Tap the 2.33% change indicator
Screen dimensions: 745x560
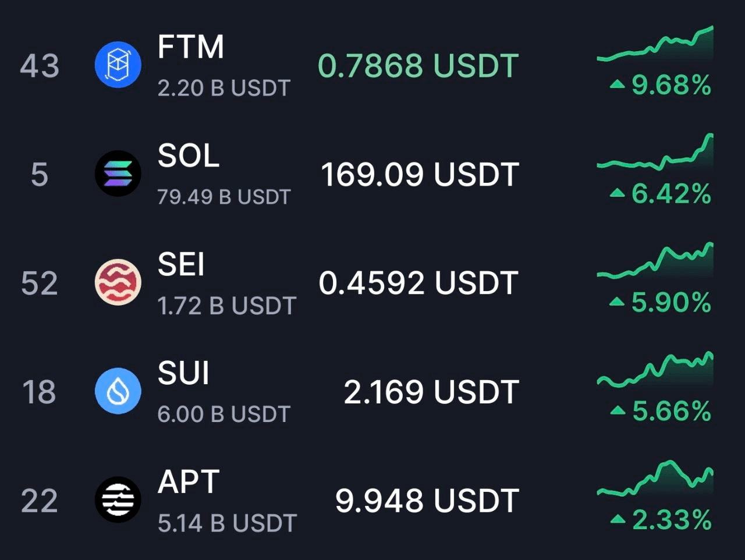point(661,520)
